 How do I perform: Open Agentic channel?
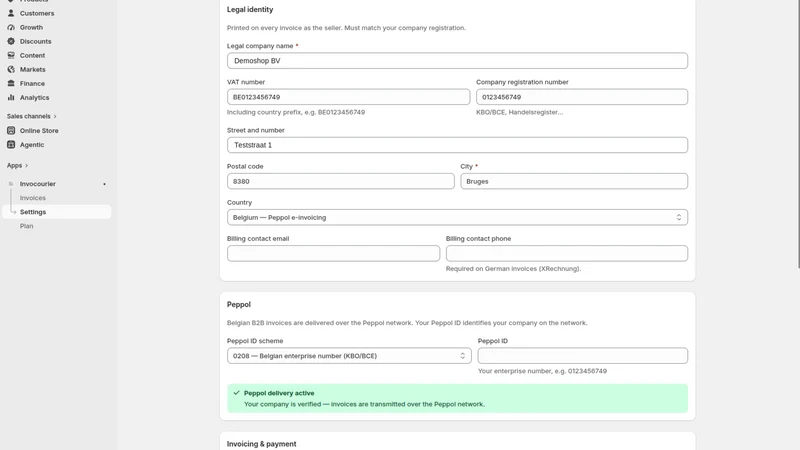click(x=32, y=145)
